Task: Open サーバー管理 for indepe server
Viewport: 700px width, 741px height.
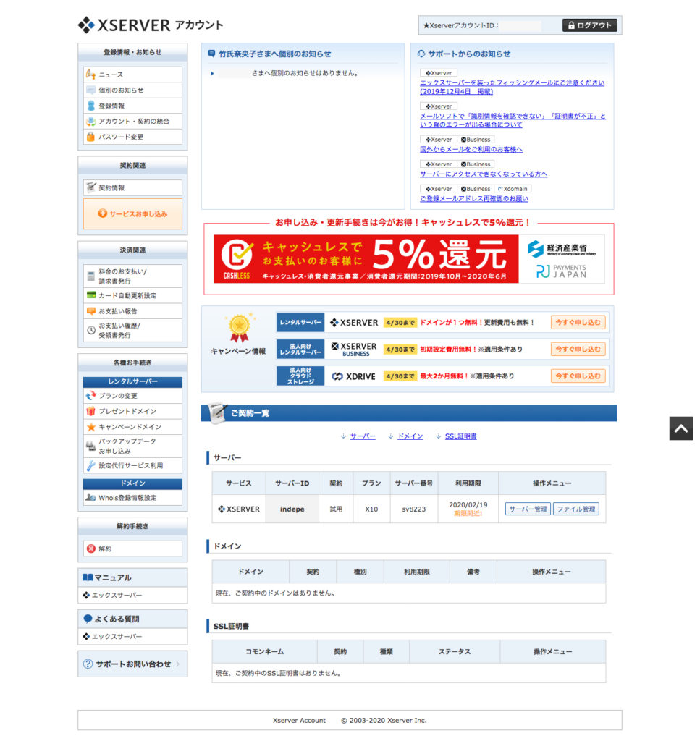Action: click(528, 509)
